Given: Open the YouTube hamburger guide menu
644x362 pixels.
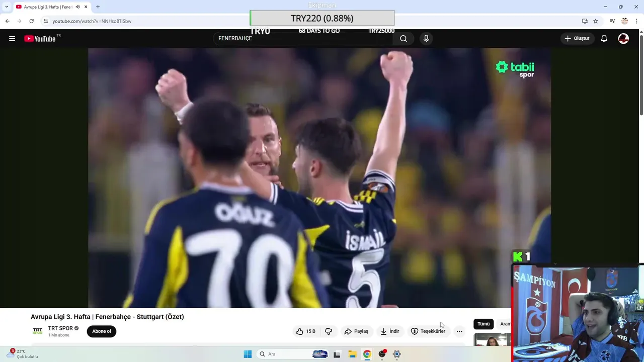Looking at the screenshot, I should [x=12, y=39].
